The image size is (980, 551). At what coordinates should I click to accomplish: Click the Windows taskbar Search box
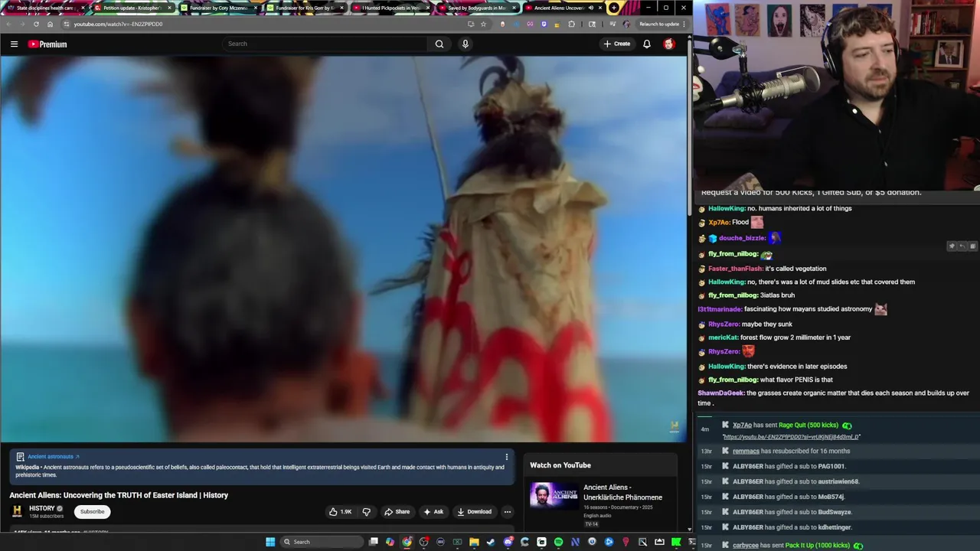(x=320, y=542)
